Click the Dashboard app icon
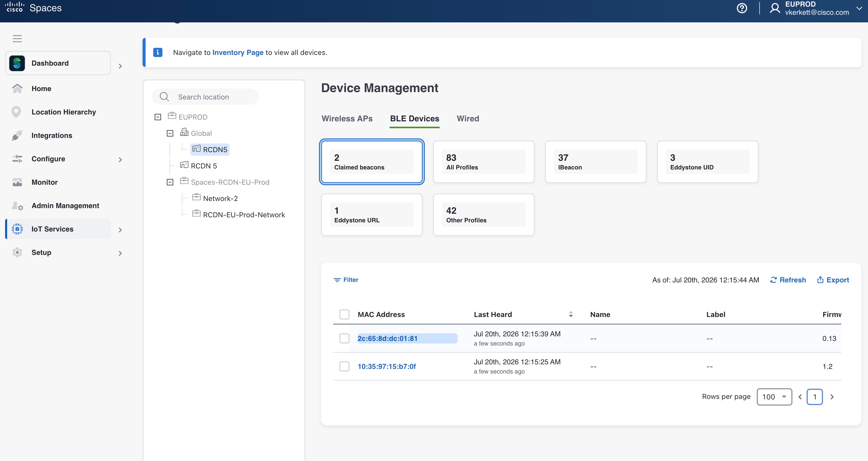 point(17,63)
